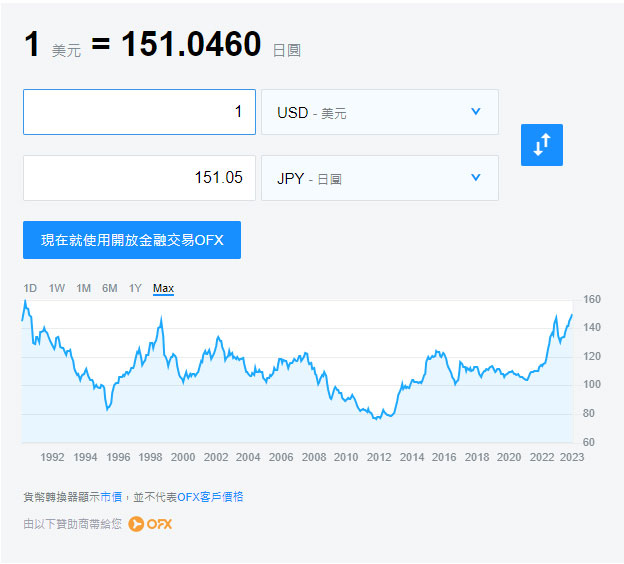
Task: Focus the JPY amount field showing 151.05
Action: (139, 178)
